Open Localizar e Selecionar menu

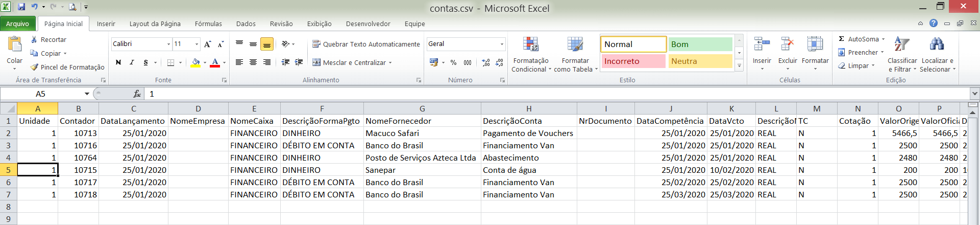click(x=937, y=54)
